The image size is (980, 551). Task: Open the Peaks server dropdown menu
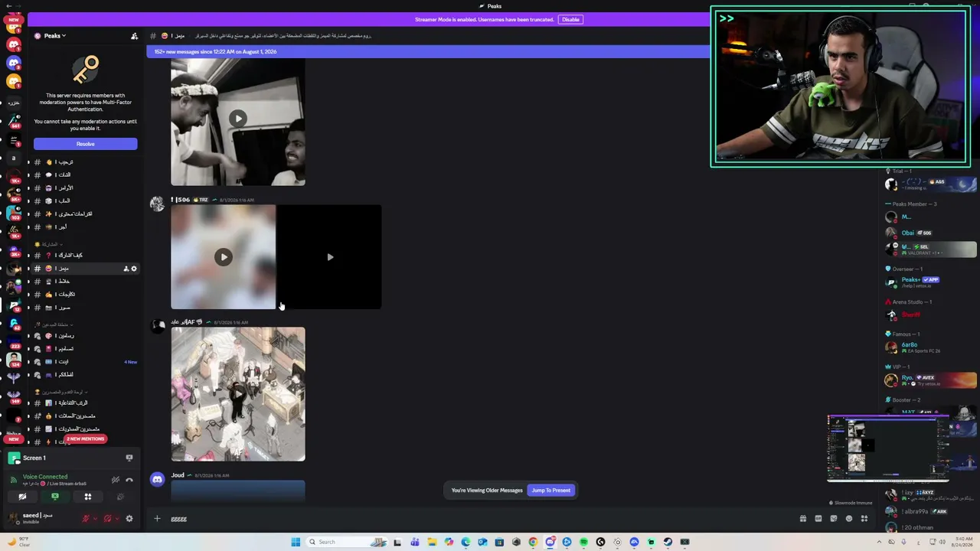coord(55,36)
